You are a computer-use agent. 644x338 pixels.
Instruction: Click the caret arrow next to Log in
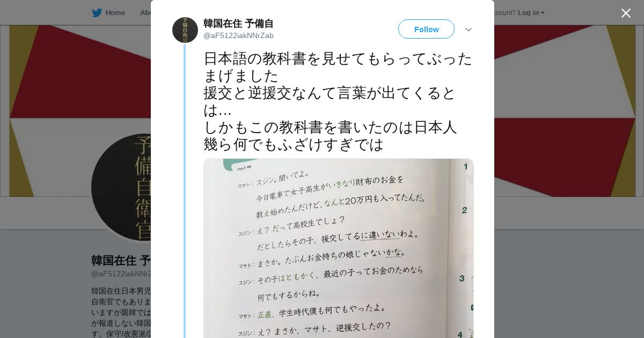tap(543, 13)
